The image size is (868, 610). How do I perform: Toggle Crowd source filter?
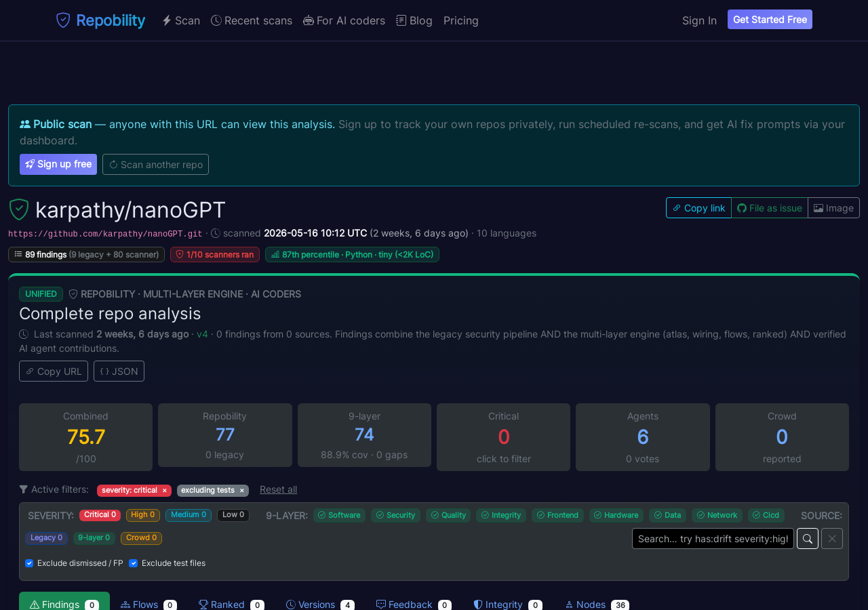click(x=141, y=538)
